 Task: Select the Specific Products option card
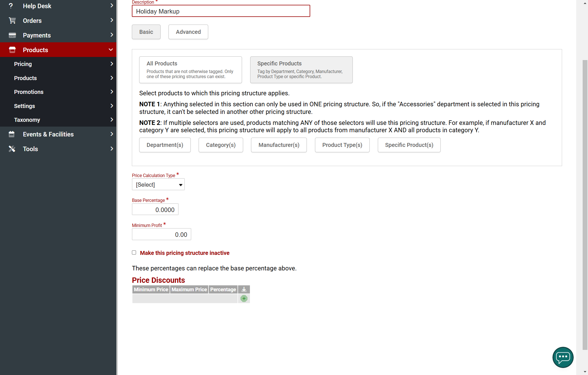[301, 70]
